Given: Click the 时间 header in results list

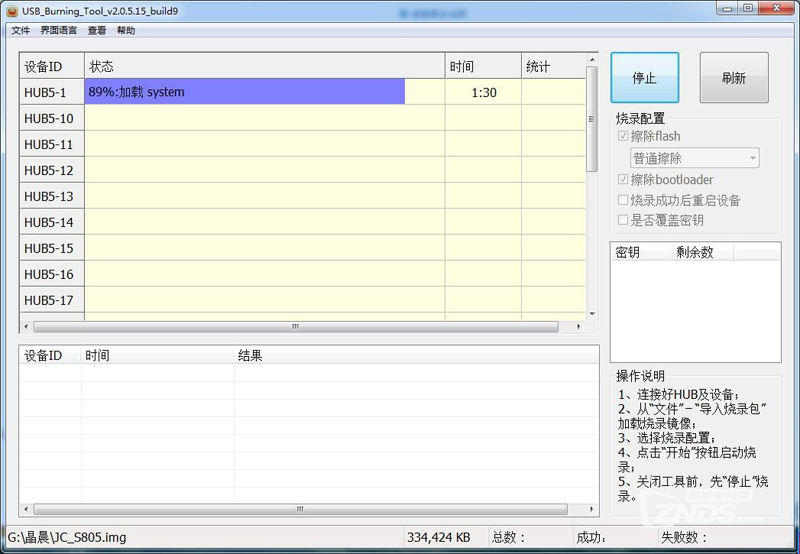Looking at the screenshot, I should [x=158, y=356].
